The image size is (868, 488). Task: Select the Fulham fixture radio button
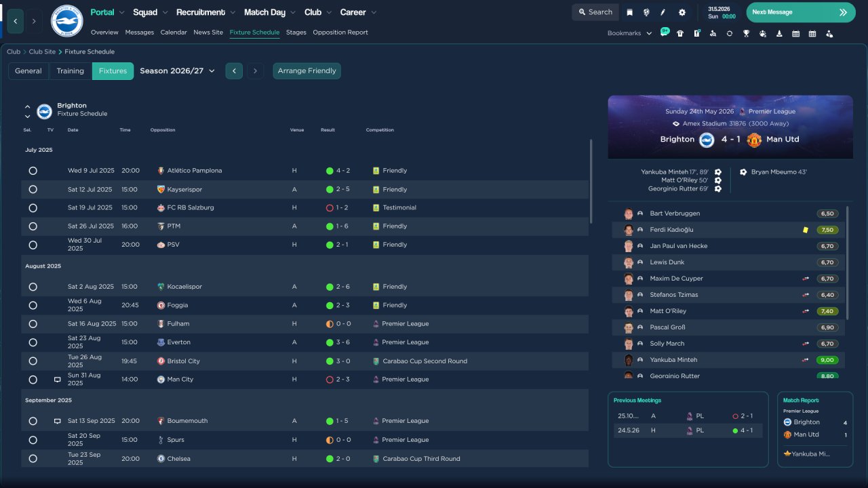tap(33, 324)
